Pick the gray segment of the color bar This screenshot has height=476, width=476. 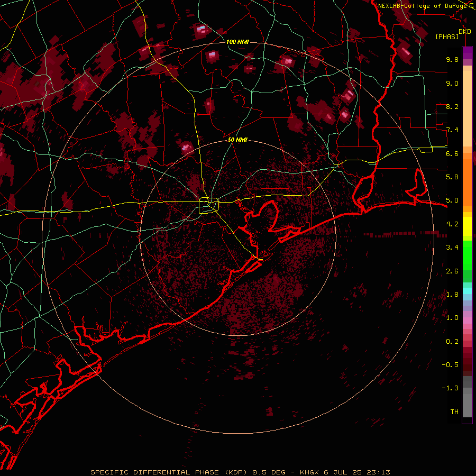467,398
